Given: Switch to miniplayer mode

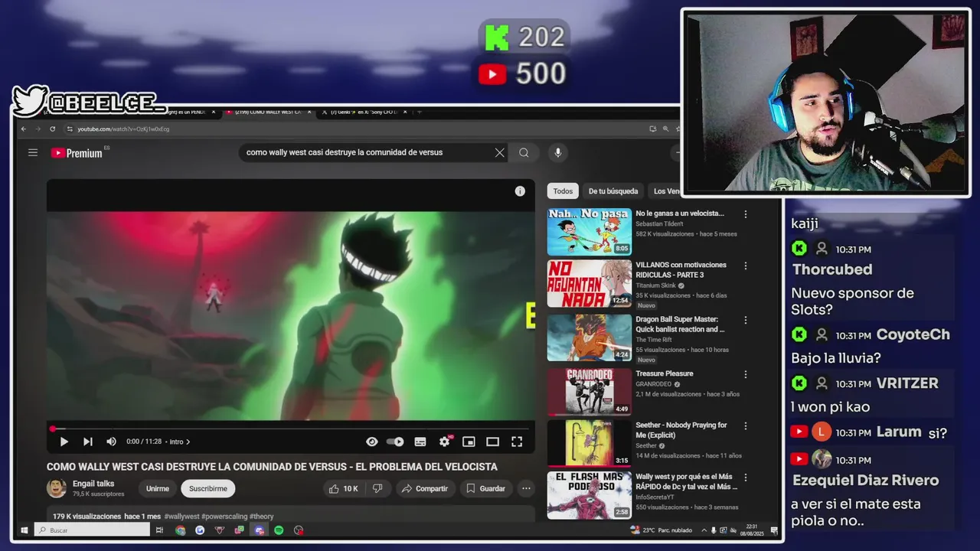Looking at the screenshot, I should tap(469, 442).
